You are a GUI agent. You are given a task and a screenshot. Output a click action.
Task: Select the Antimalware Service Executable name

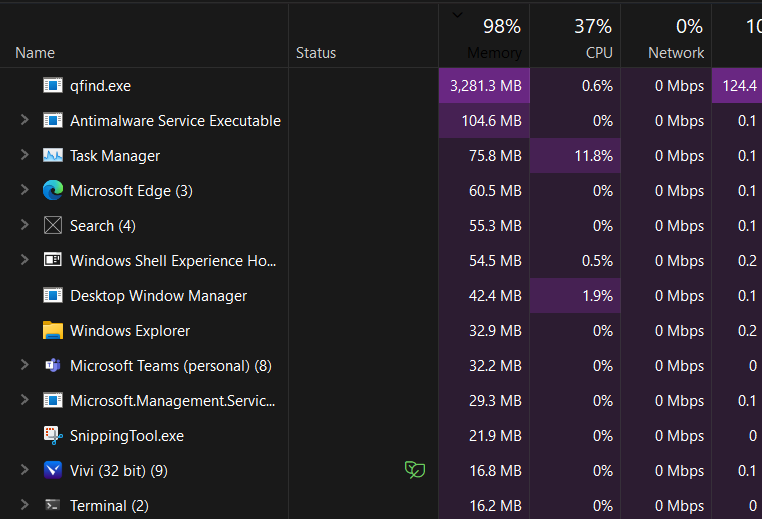pos(175,121)
